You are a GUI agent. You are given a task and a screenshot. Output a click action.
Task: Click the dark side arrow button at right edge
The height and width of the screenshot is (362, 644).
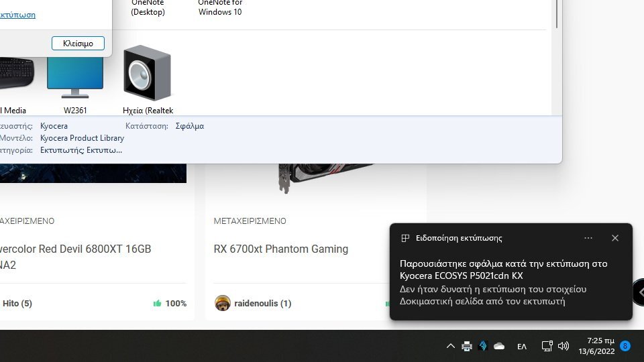point(638,292)
